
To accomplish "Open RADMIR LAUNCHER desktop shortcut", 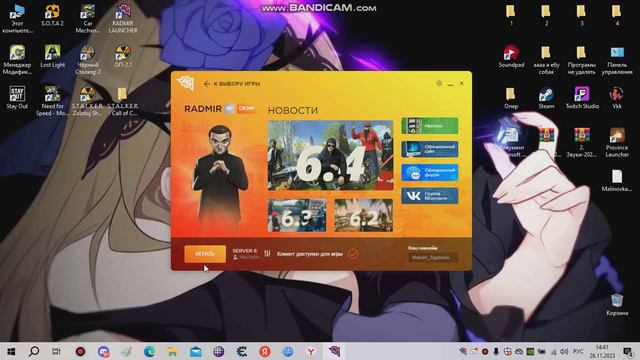I will coord(123,19).
